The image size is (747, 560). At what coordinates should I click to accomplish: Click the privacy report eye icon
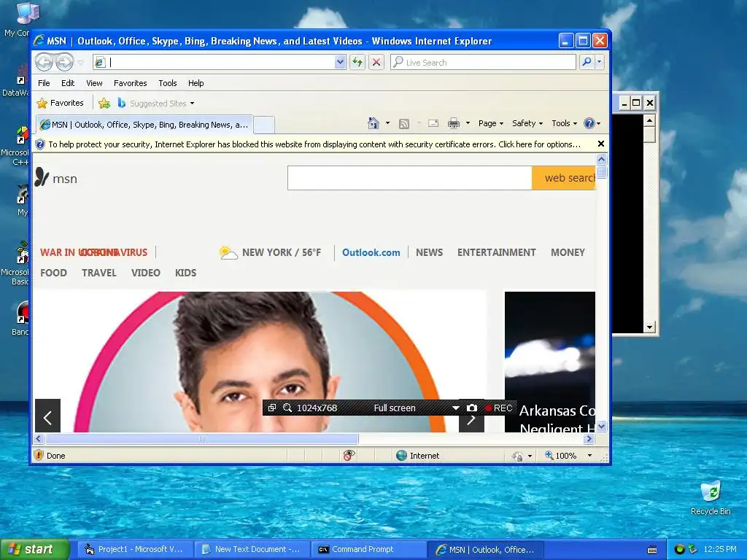click(349, 455)
